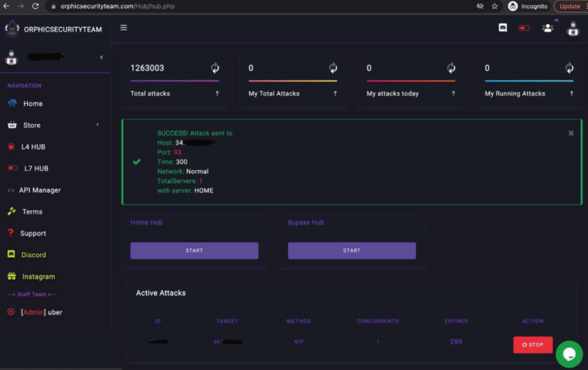Click the Discord icon in top bar
The width and height of the screenshot is (588, 370).
pyautogui.click(x=503, y=28)
